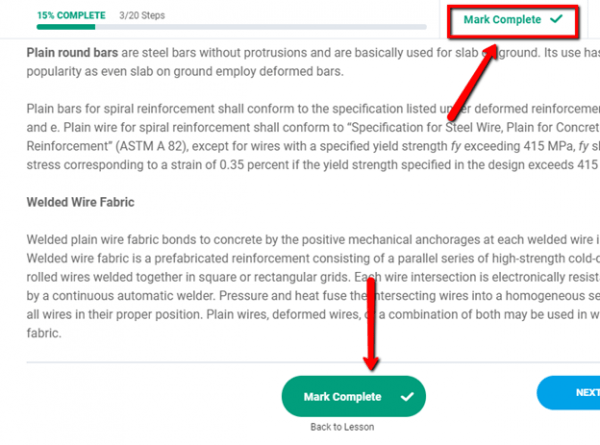
Task: Click the white checkmark on the green button
Action: (x=406, y=397)
